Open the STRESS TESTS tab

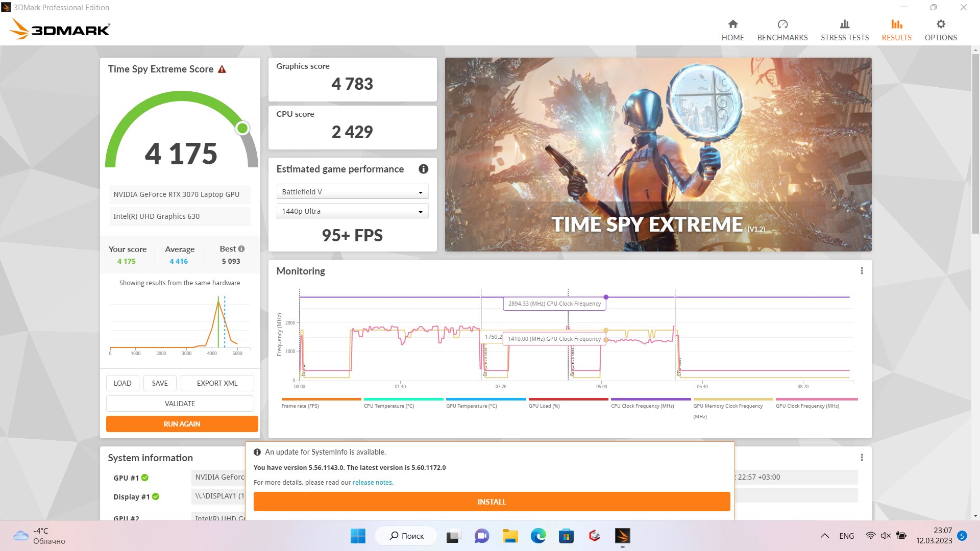pos(844,30)
